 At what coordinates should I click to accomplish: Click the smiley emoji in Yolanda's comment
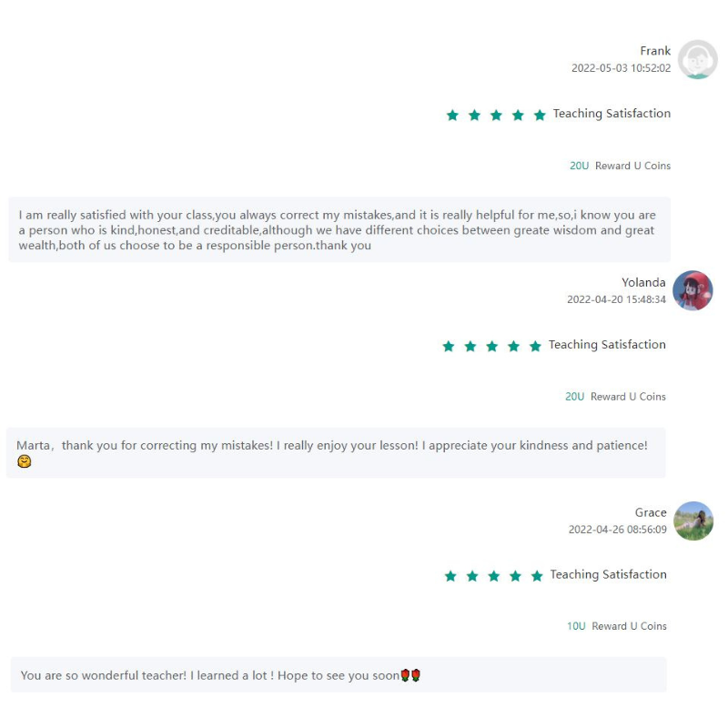24,460
